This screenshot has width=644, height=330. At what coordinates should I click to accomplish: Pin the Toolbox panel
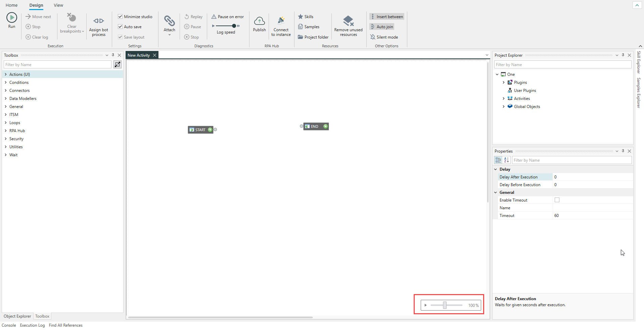tap(113, 55)
